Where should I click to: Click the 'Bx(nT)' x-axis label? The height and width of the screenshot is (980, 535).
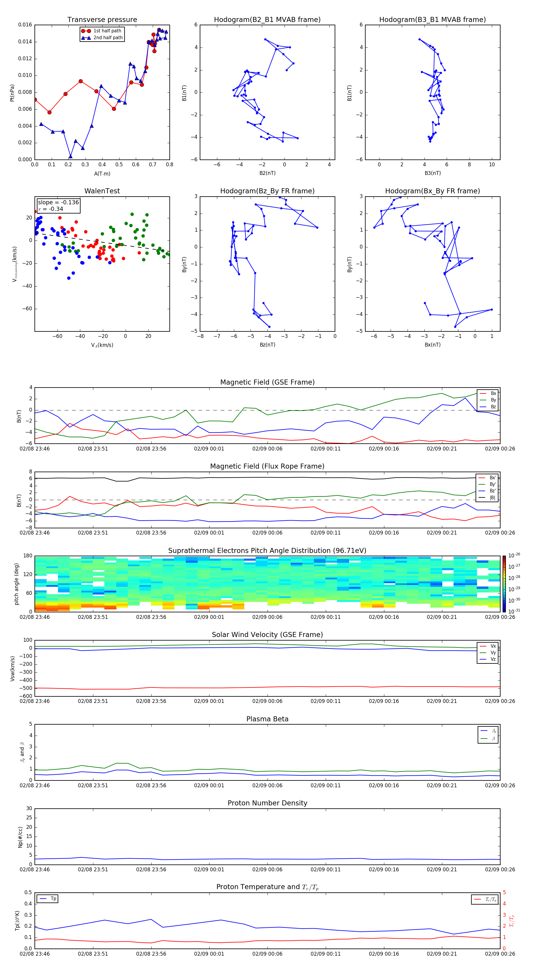(x=432, y=345)
